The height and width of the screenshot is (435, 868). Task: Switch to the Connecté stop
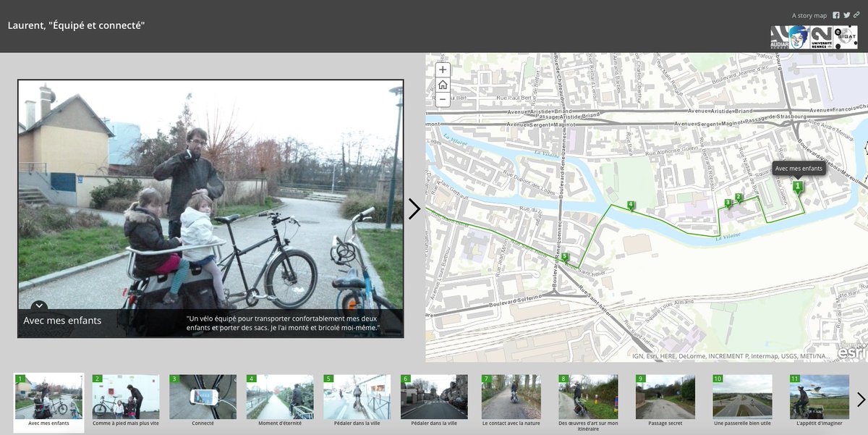pos(203,398)
